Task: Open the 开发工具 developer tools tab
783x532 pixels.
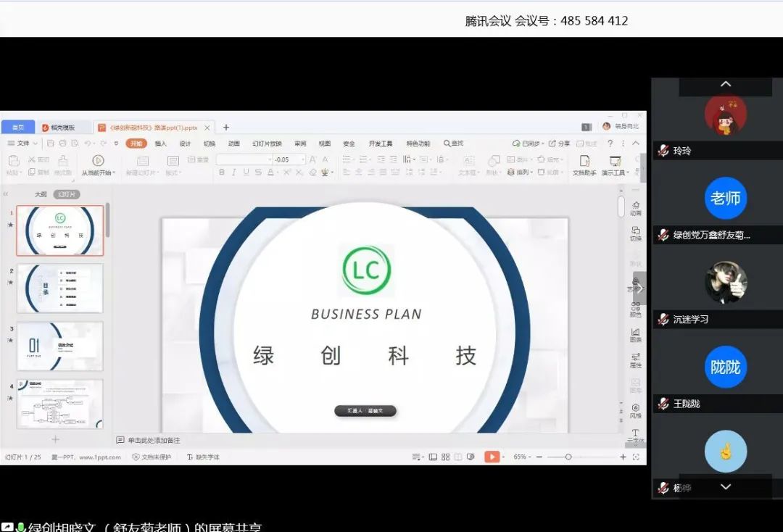Action: pyautogui.click(x=381, y=144)
